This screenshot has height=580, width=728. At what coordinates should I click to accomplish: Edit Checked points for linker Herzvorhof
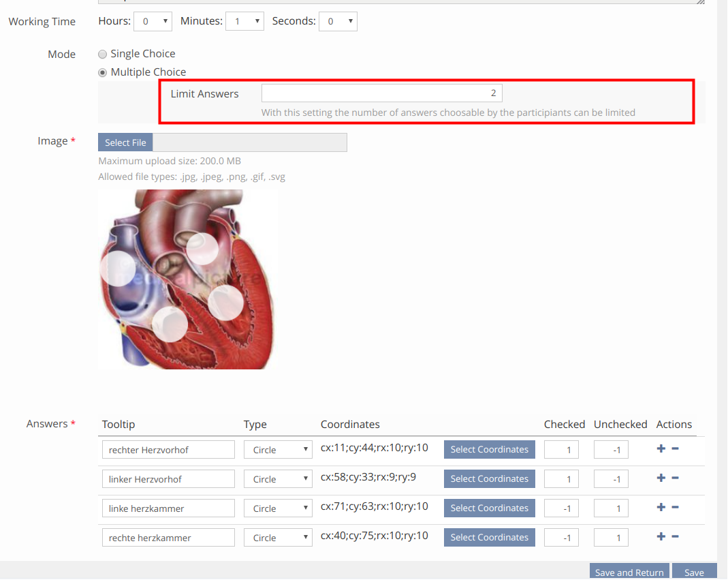point(561,479)
